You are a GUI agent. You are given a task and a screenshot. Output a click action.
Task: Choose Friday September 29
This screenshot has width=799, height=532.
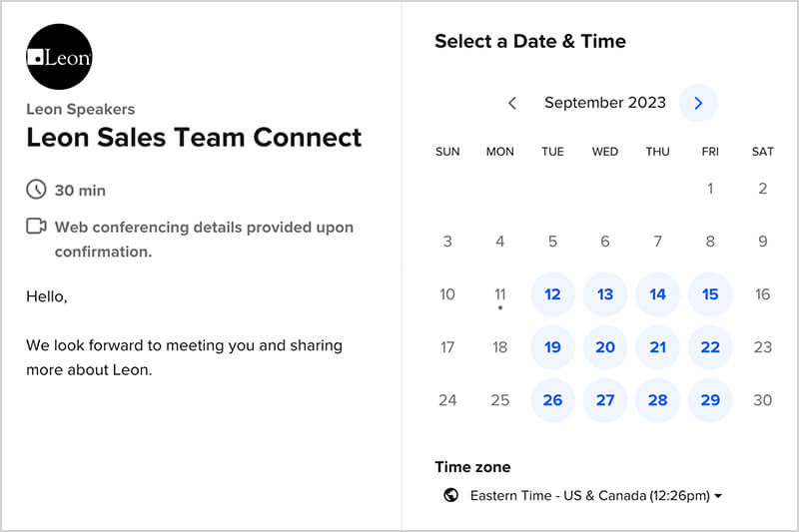pyautogui.click(x=710, y=400)
